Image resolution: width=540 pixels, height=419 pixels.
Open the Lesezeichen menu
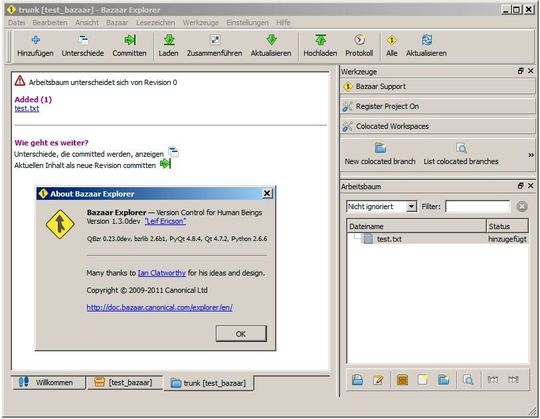click(155, 23)
